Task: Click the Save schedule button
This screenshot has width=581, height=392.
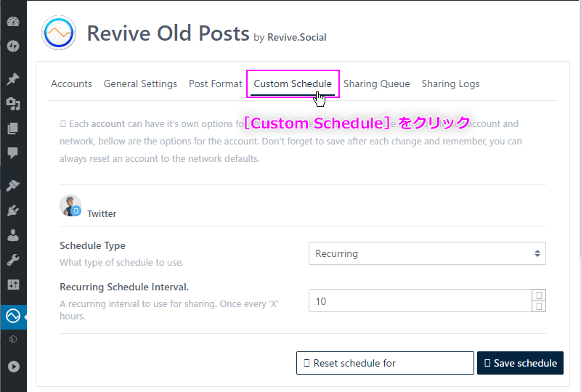Action: (x=520, y=363)
